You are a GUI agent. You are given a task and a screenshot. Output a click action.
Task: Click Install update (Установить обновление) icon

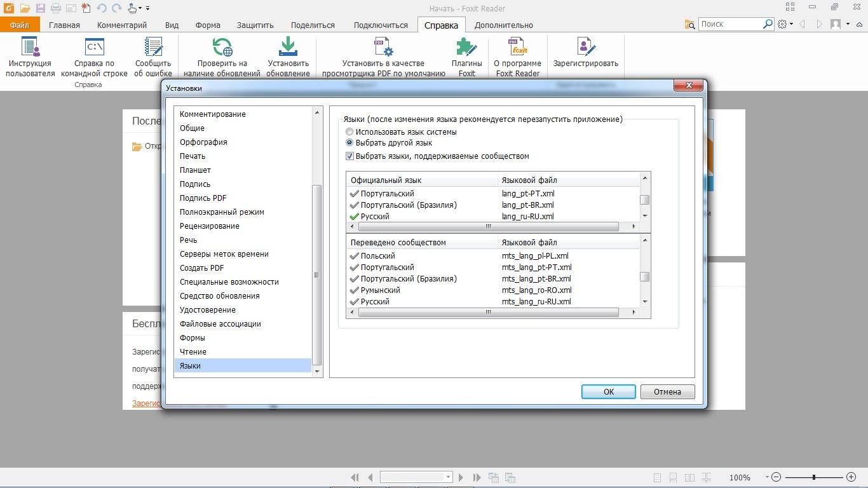pyautogui.click(x=288, y=57)
